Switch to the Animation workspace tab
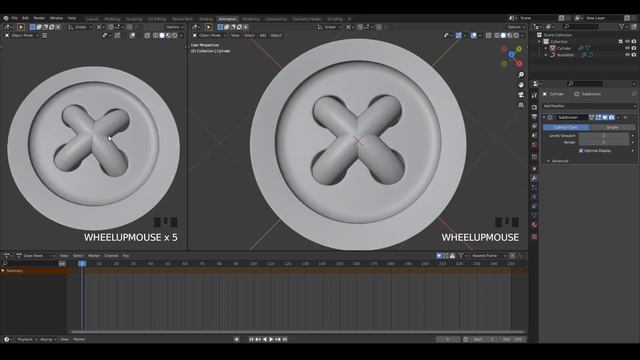The width and height of the screenshot is (640, 360). coord(227,19)
